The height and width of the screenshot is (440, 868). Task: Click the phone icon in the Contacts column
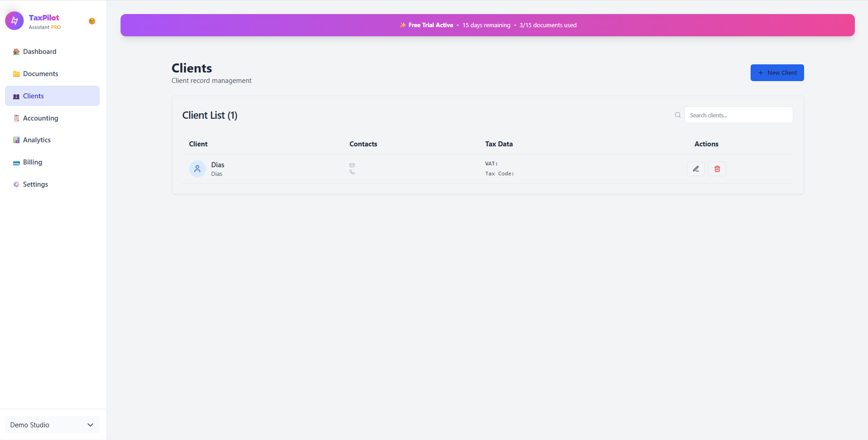click(x=352, y=172)
